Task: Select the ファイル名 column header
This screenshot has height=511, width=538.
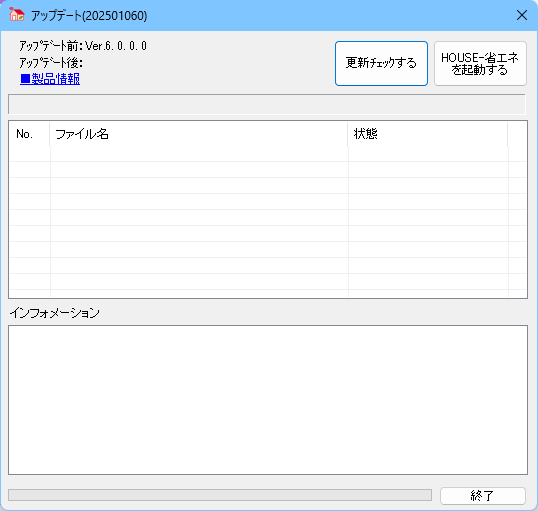Action: tap(199, 134)
